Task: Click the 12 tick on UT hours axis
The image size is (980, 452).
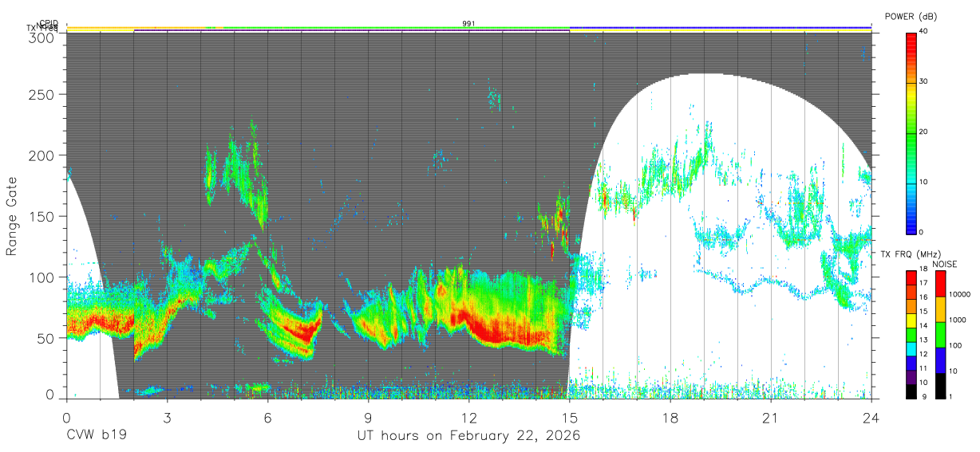Action: pos(469,417)
